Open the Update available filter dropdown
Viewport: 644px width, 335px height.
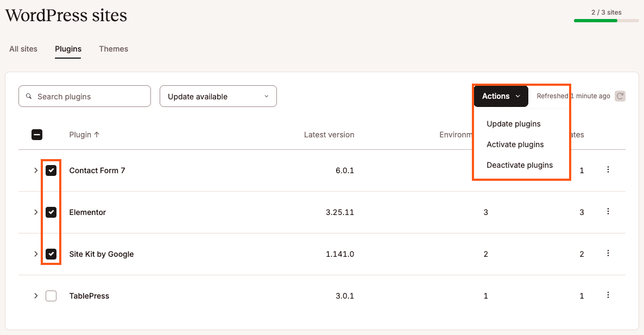[218, 96]
